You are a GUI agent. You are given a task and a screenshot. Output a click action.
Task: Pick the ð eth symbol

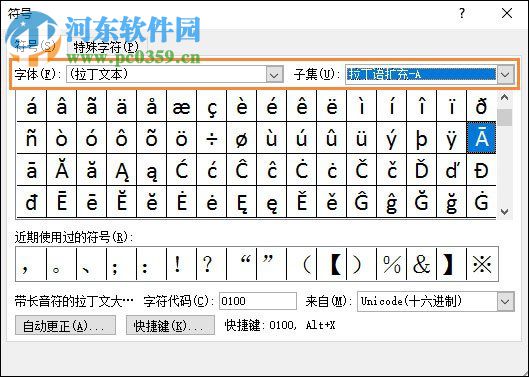pyautogui.click(x=481, y=106)
